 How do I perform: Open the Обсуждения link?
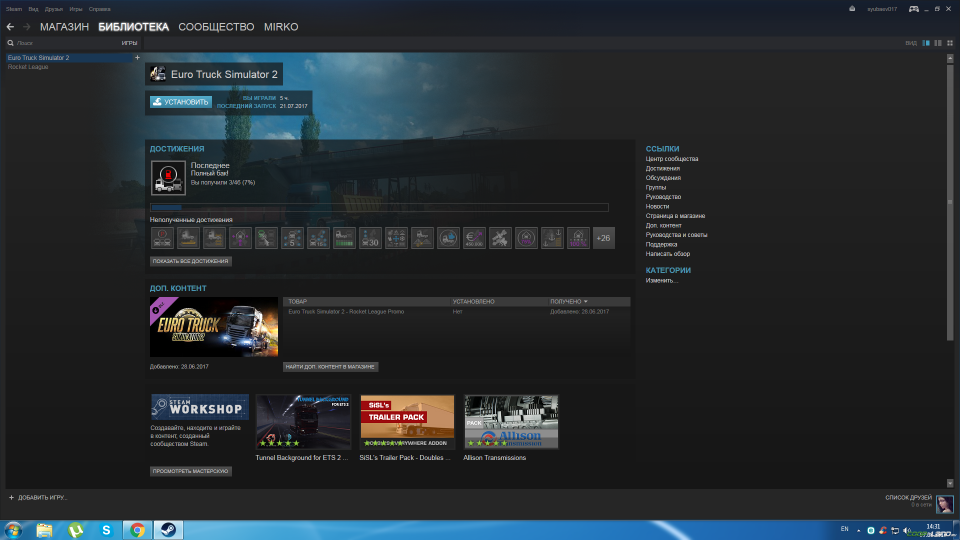pyautogui.click(x=663, y=178)
